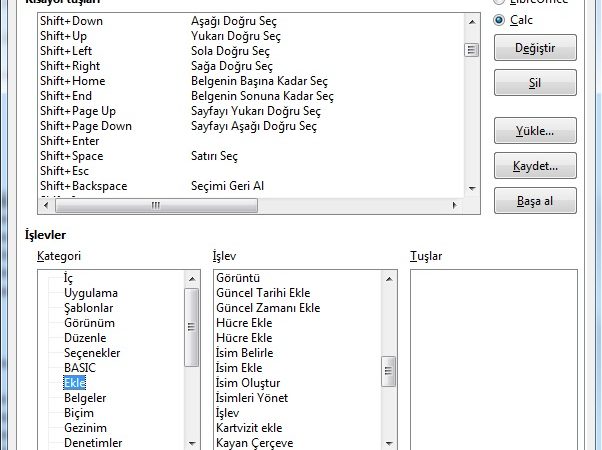This screenshot has width=602, height=450.
Task: Click the Değiştir button
Action: 534,48
